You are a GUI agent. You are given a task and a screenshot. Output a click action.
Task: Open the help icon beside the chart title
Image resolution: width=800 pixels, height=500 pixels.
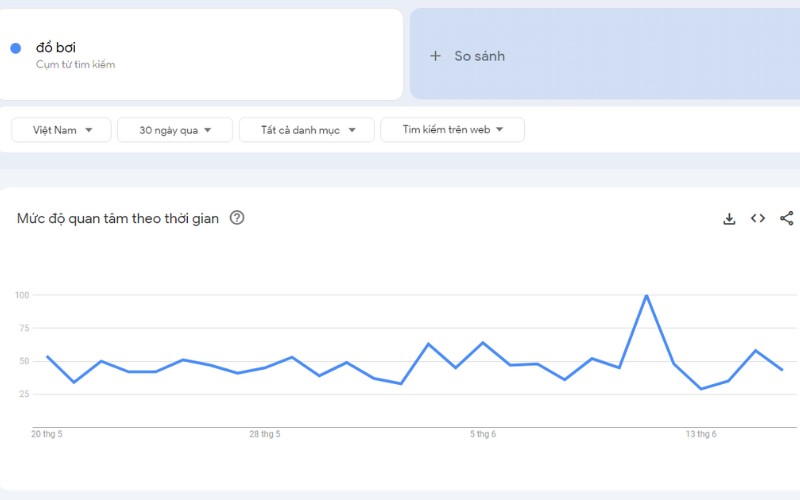coord(237,218)
